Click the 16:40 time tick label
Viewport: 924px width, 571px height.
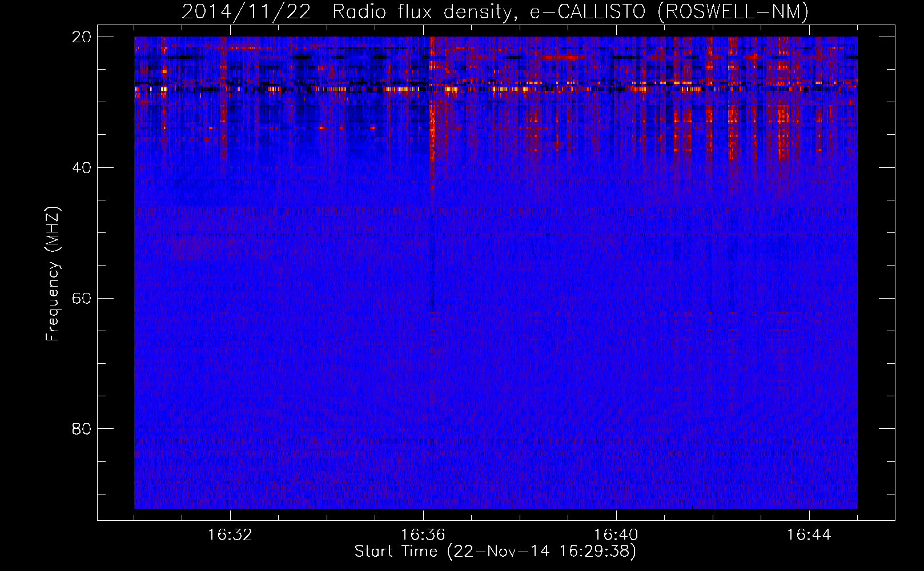coord(616,535)
